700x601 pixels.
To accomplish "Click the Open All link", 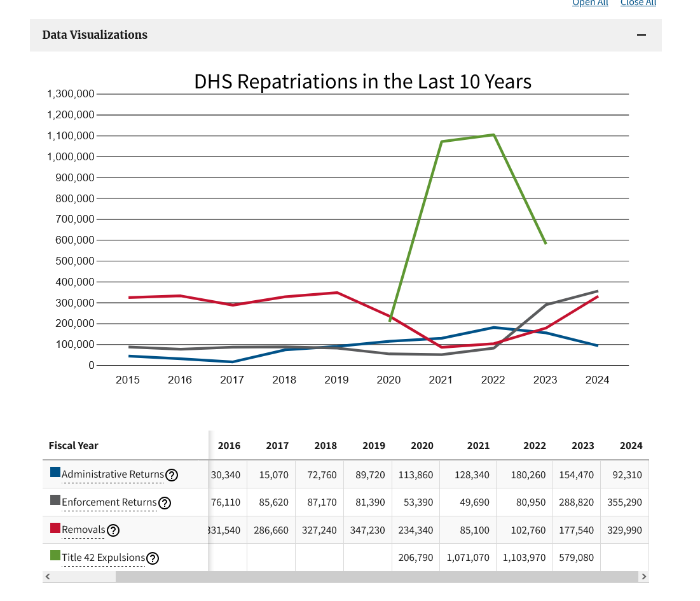I will point(590,3).
